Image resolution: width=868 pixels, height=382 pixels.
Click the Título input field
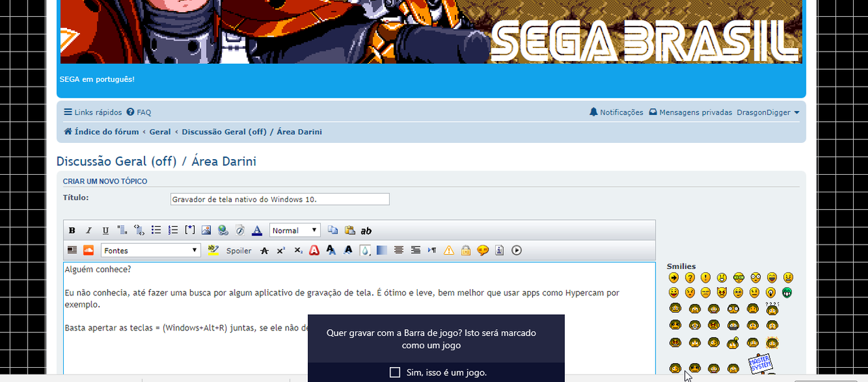click(x=280, y=199)
